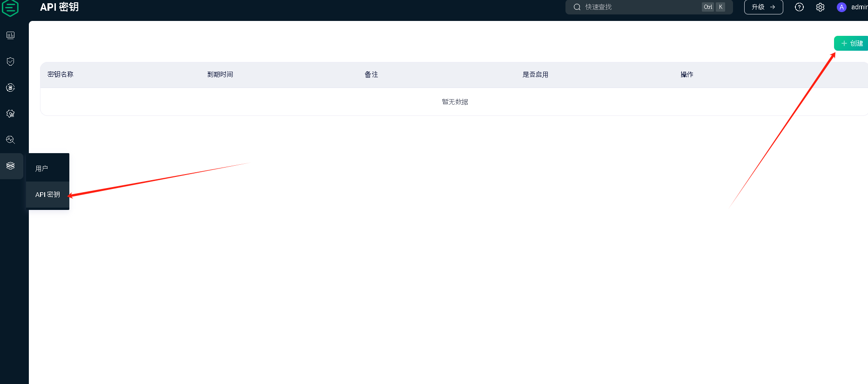The height and width of the screenshot is (384, 868).
Task: Open the admin user menu
Action: point(852,7)
